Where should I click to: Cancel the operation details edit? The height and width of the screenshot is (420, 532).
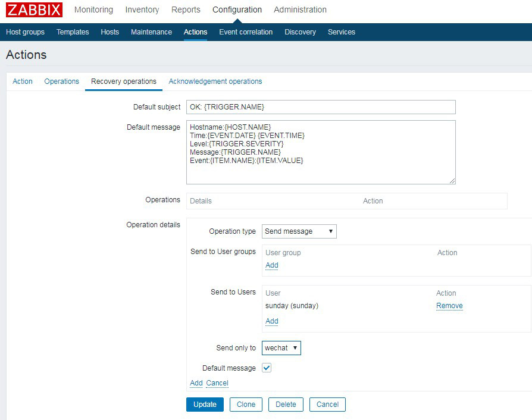tap(217, 383)
